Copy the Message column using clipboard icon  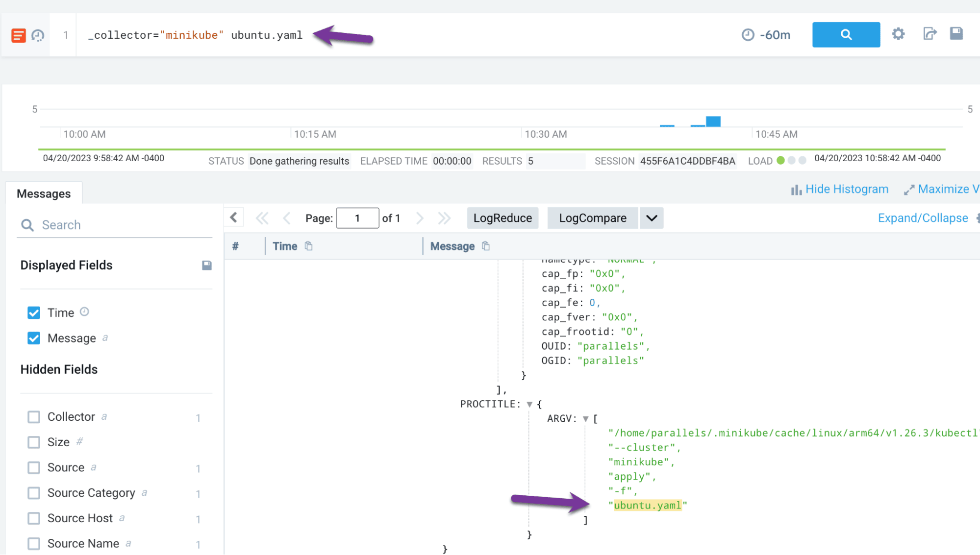point(485,246)
